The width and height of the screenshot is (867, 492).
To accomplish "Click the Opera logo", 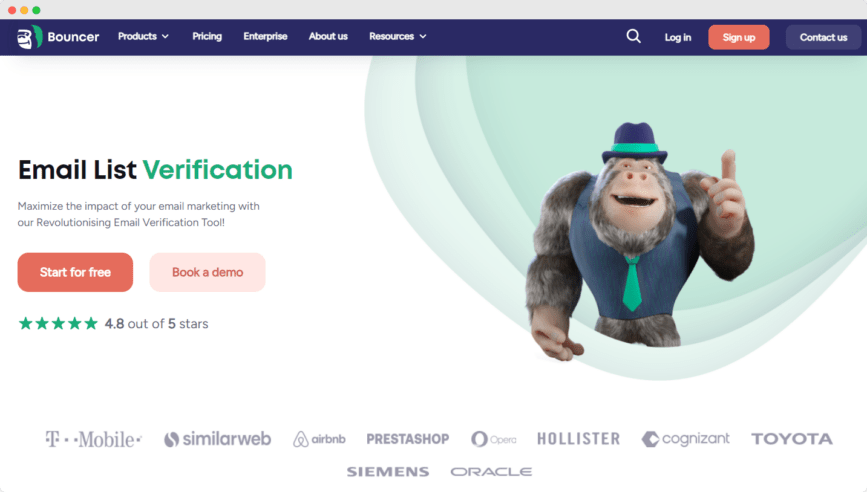I will point(493,439).
